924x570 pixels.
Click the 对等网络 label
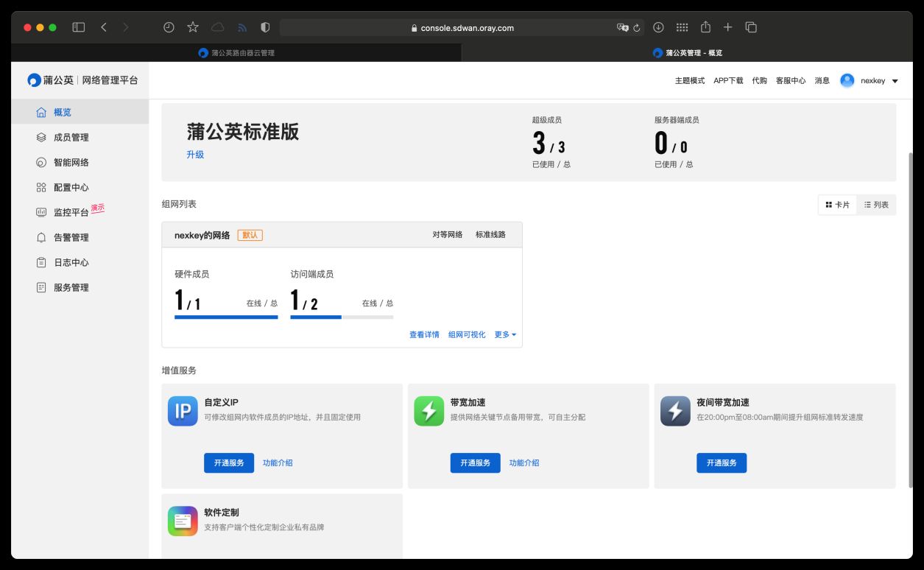448,235
